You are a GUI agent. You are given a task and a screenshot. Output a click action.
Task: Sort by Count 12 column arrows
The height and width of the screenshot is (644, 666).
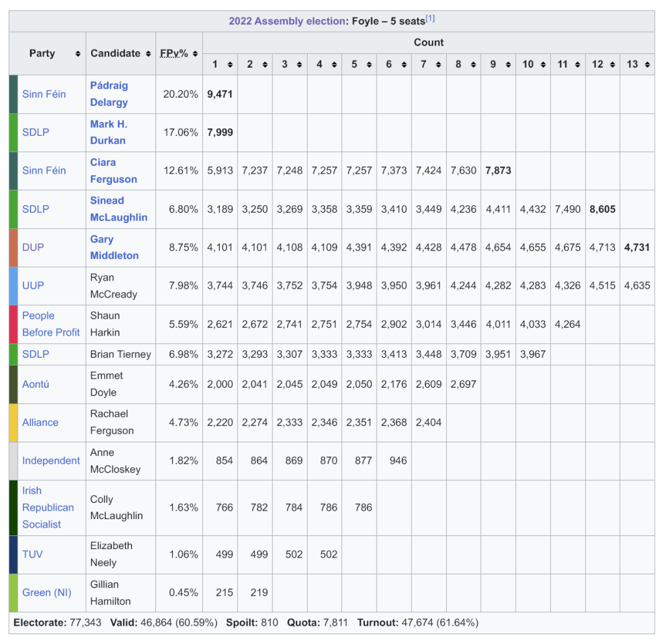[x=613, y=64]
